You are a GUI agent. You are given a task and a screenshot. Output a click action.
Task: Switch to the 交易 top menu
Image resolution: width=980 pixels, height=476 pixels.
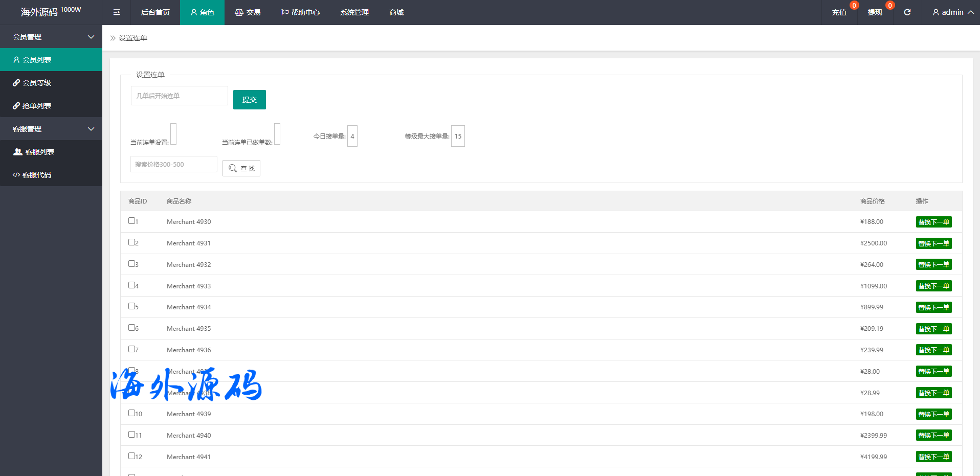tap(248, 12)
